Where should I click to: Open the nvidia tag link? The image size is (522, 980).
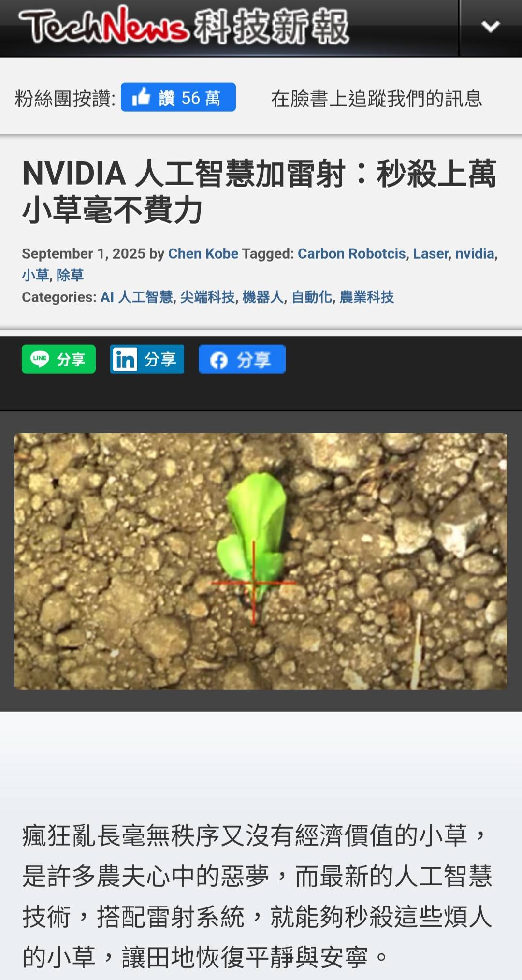(x=475, y=254)
